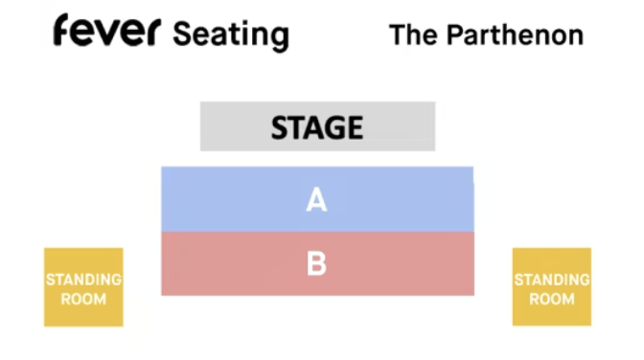
Task: Click the word STANDING in right yellow box
Action: click(552, 280)
